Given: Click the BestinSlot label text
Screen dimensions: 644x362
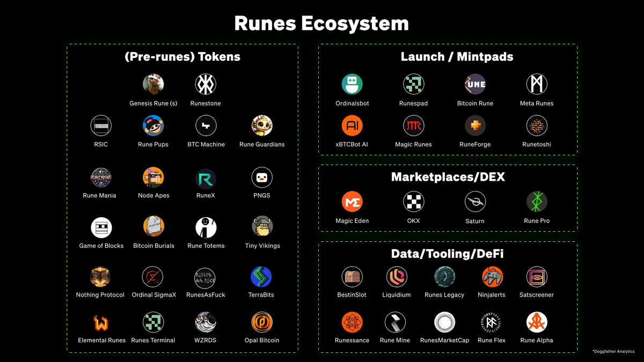Looking at the screenshot, I should [x=353, y=295].
